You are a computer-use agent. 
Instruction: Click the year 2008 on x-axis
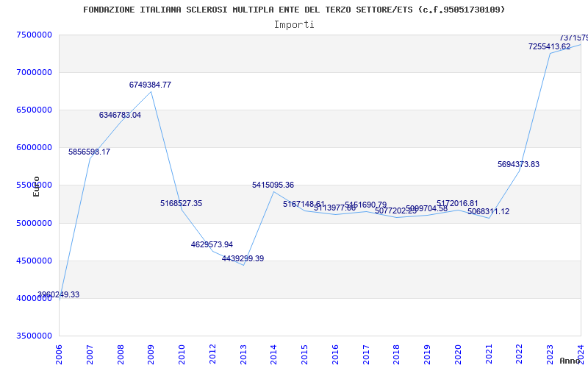click(x=121, y=355)
